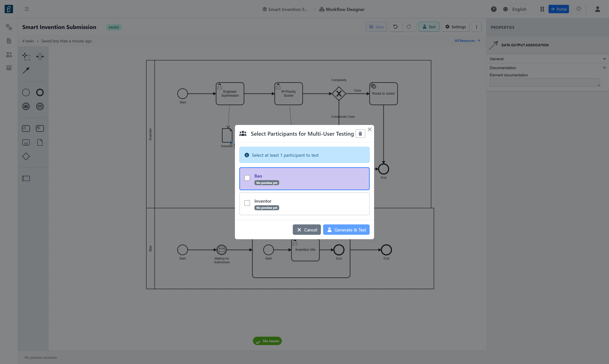
Task: Activate the global connect arrow tool
Action: click(26, 70)
